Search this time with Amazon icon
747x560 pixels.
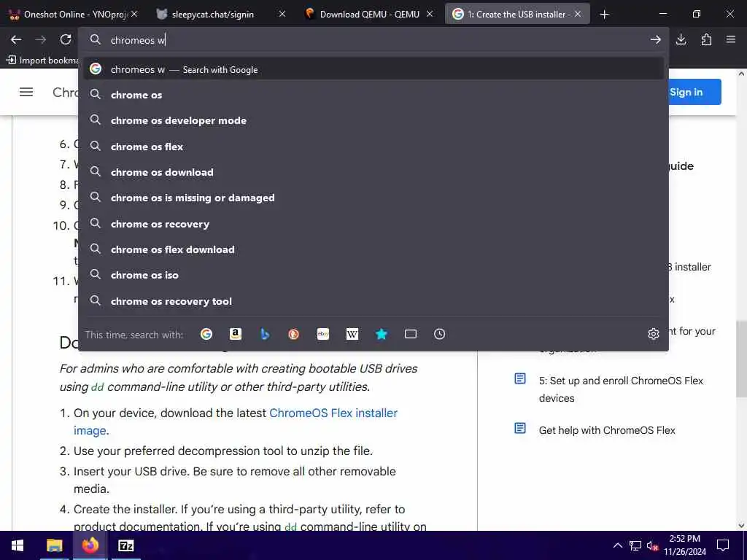pos(236,334)
